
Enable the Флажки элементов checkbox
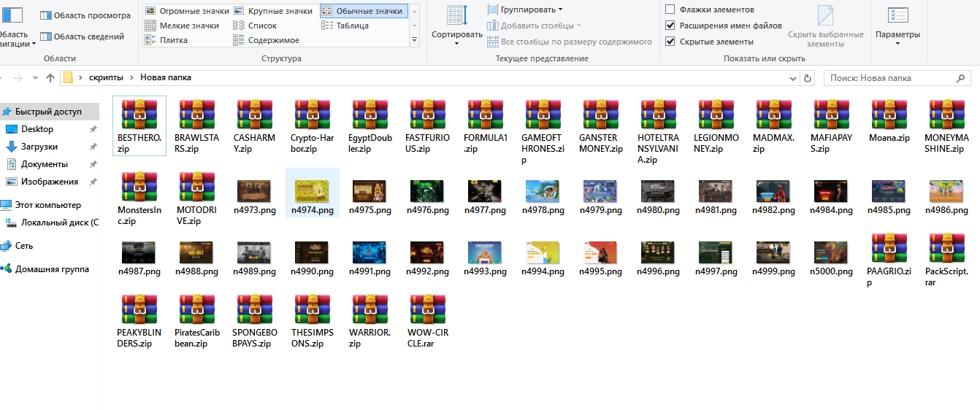(670, 9)
